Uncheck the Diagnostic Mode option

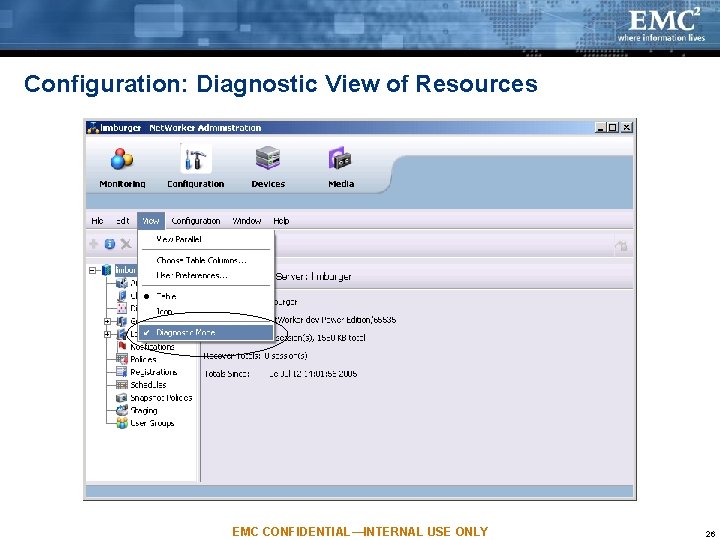[206, 332]
